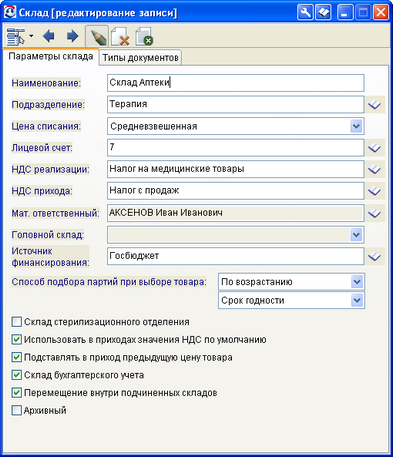Go to the next record with right arrow

tap(72, 36)
